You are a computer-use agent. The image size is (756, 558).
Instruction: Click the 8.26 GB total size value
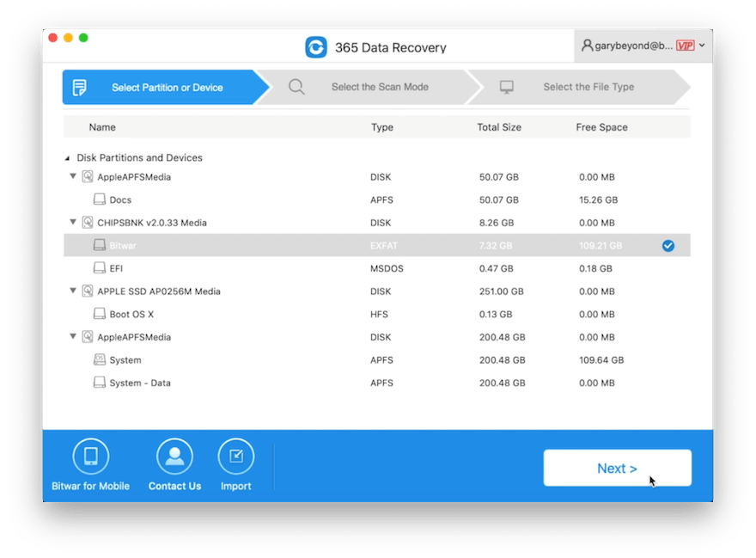click(x=497, y=223)
